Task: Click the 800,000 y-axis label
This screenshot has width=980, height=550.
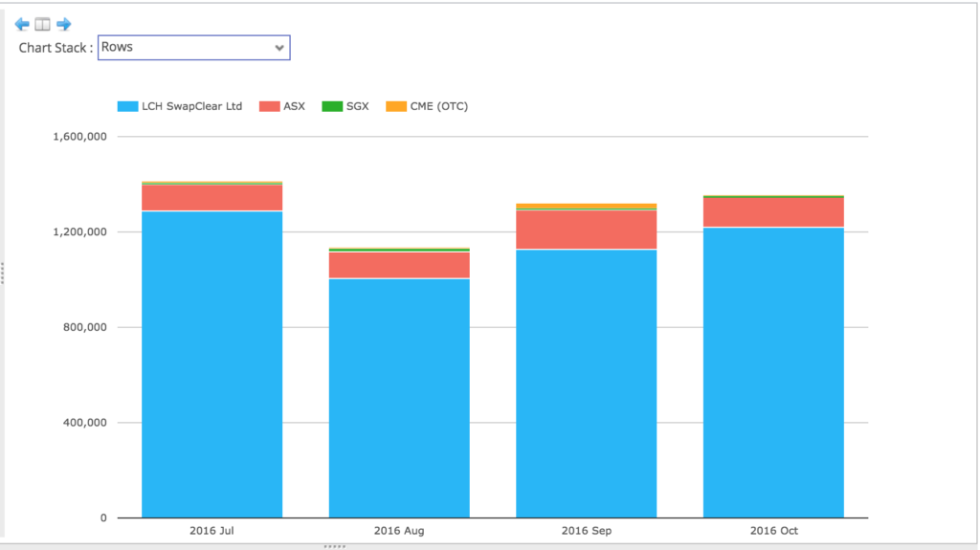Action: pos(84,327)
